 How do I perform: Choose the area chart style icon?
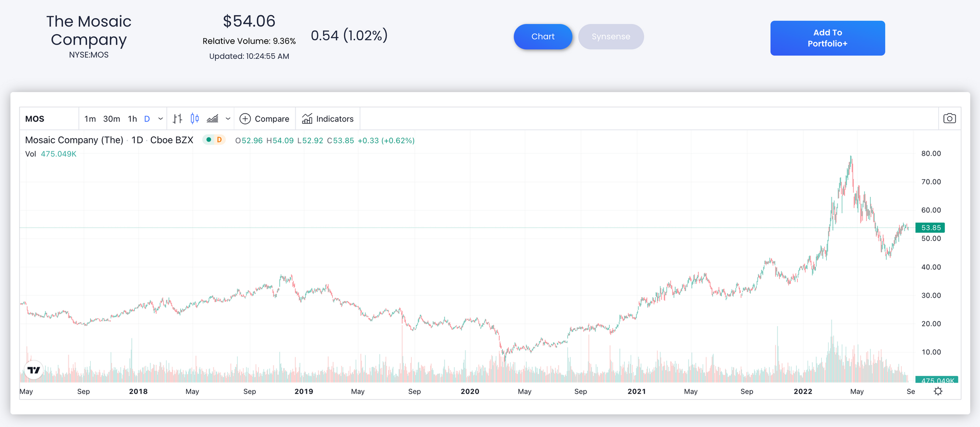pos(212,119)
